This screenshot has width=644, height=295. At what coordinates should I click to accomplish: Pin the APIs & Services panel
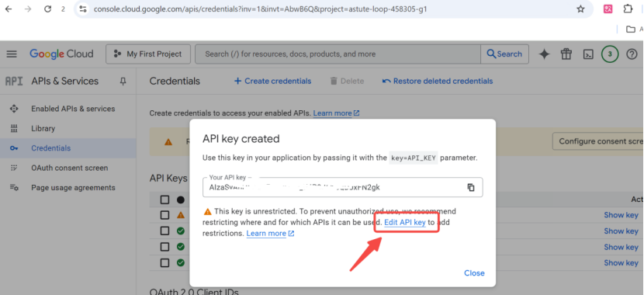[x=123, y=82]
